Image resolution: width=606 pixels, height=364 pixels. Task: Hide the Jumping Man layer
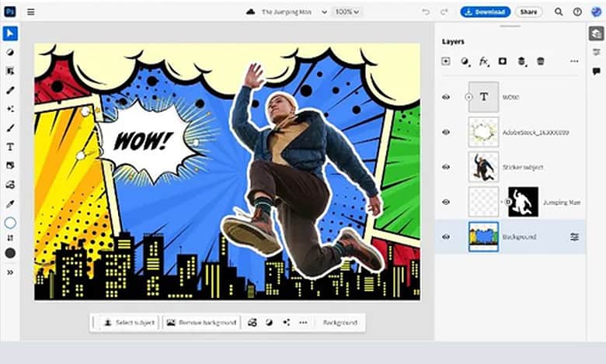(446, 202)
